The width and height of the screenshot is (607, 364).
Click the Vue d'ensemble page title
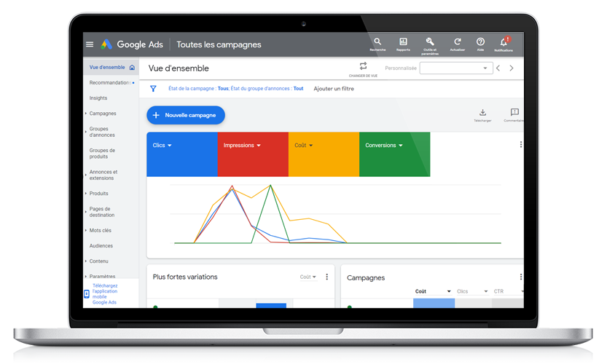(179, 68)
